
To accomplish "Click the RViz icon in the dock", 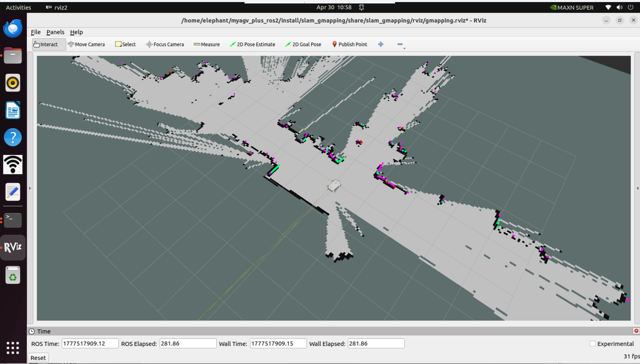I will click(13, 247).
